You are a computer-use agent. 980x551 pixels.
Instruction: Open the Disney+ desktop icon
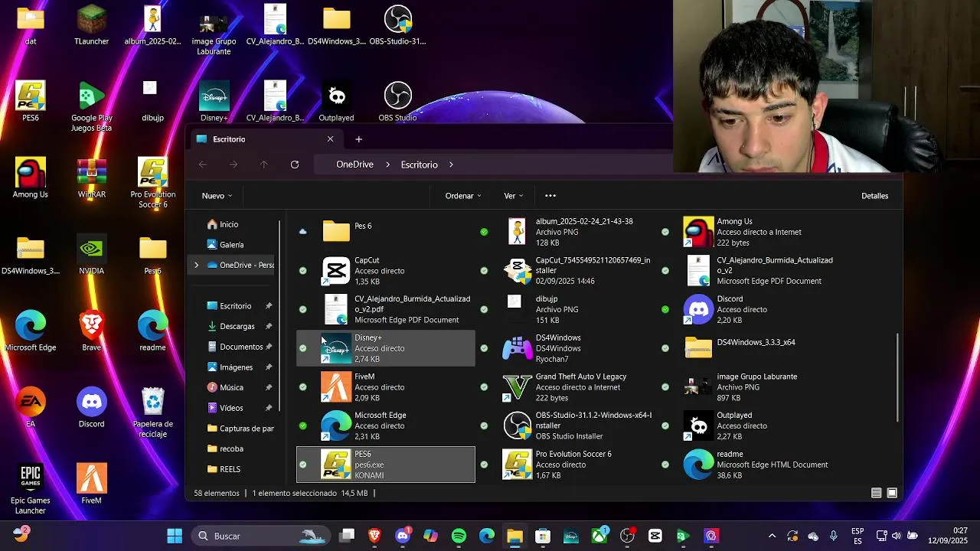[x=214, y=102]
